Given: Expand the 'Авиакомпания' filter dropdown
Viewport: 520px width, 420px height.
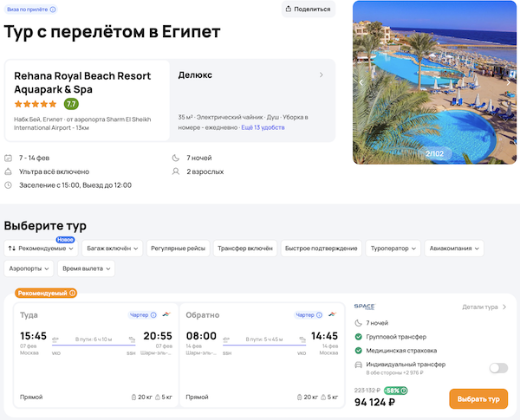Looking at the screenshot, I should coord(455,249).
